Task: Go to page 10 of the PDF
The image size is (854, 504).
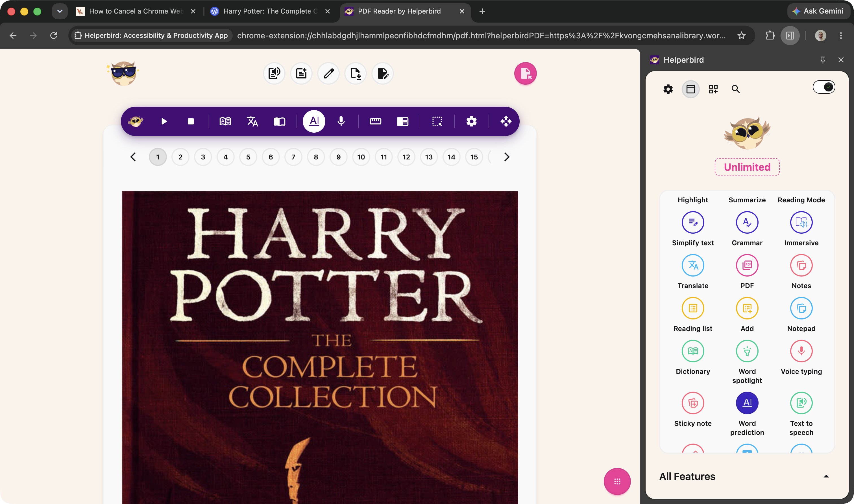Action: (x=361, y=157)
